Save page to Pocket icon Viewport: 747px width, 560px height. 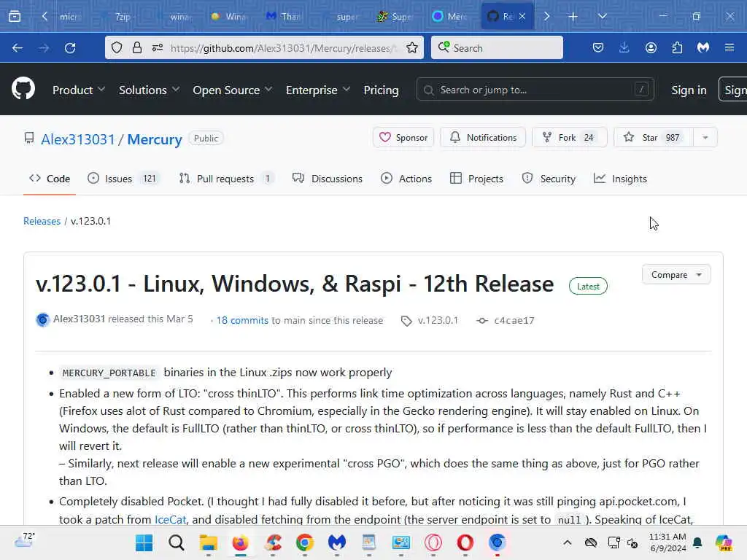click(x=598, y=47)
